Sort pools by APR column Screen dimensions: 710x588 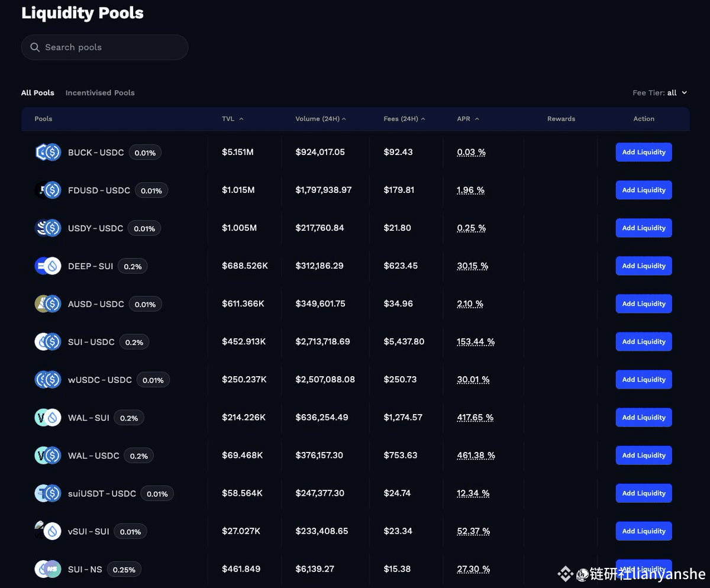point(467,119)
